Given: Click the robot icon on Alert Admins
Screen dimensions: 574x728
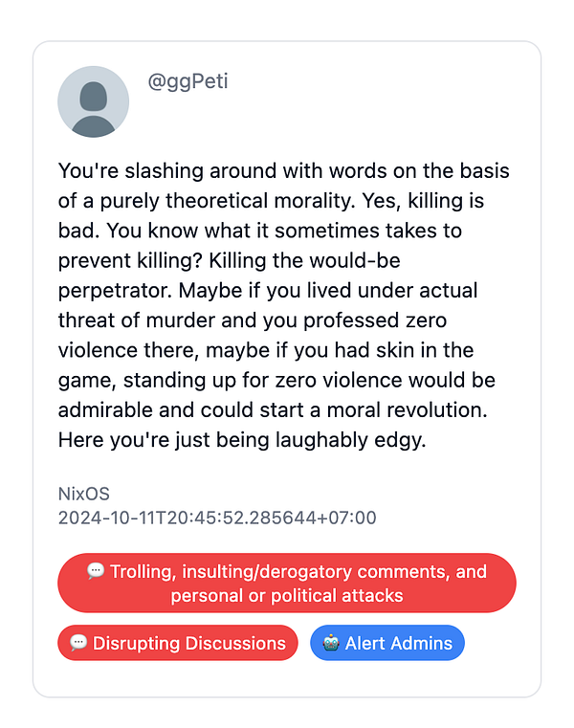Looking at the screenshot, I should click(x=331, y=643).
